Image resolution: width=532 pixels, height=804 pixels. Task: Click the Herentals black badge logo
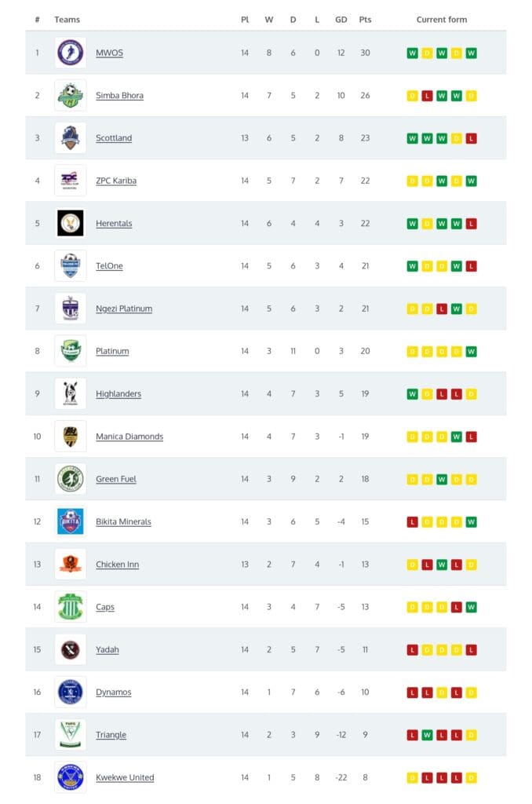70,223
